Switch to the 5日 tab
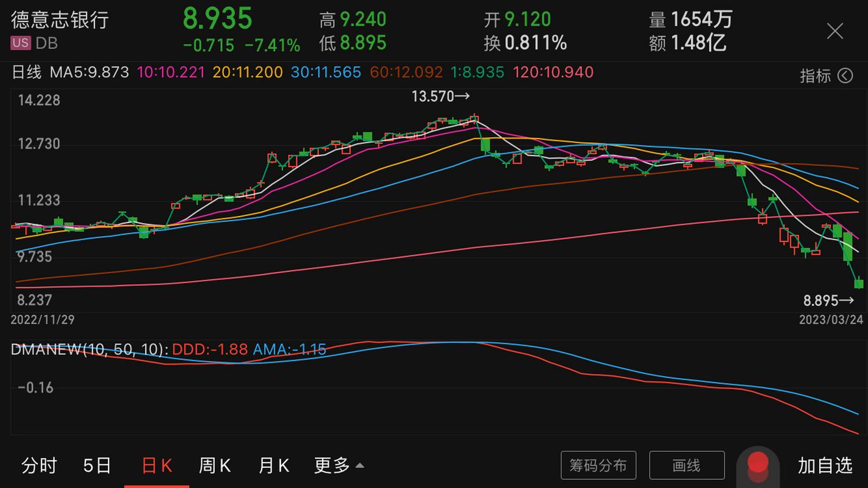The image size is (868, 488). tap(98, 465)
